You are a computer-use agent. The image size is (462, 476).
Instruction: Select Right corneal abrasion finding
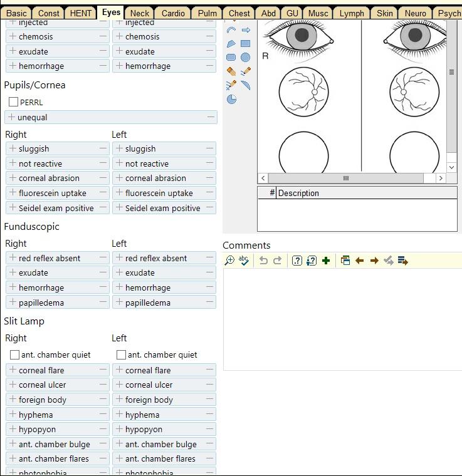[x=49, y=178]
